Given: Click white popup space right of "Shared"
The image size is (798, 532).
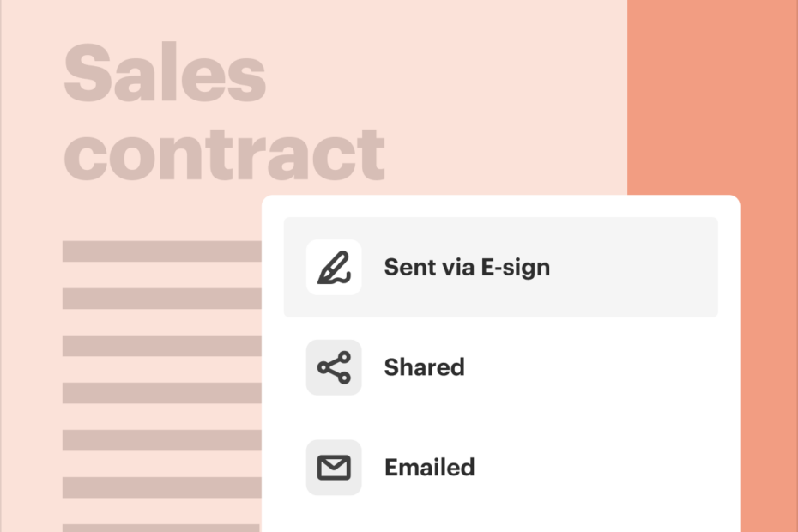Looking at the screenshot, I should [x=618, y=367].
